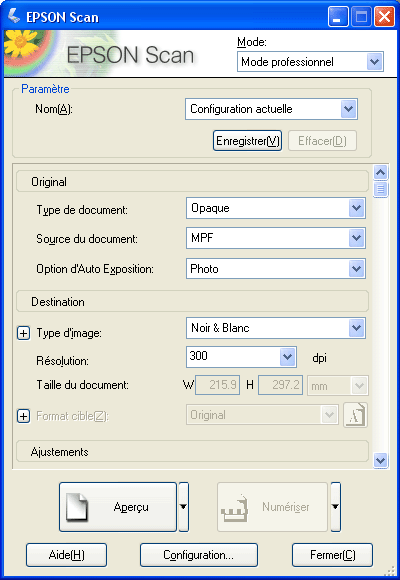The width and height of the screenshot is (400, 580).
Task: Expand the Type d'image plus box
Action: (x=23, y=334)
